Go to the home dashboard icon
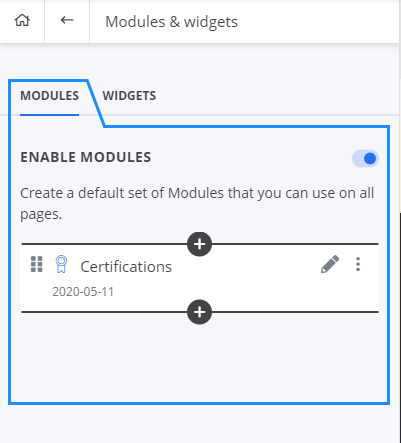 22,21
